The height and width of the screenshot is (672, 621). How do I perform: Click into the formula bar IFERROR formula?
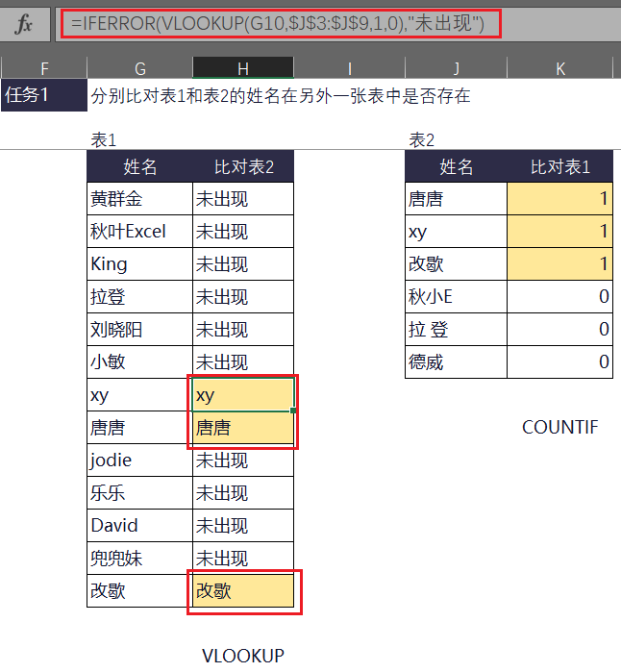coord(278,23)
